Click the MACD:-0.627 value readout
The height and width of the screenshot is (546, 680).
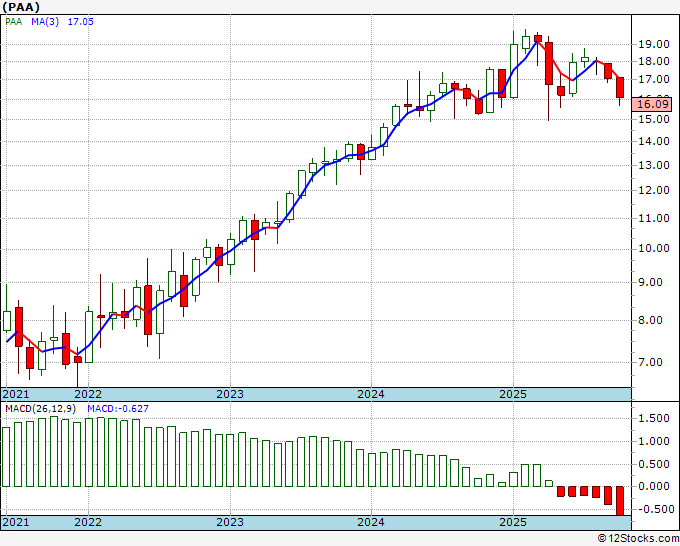118,409
